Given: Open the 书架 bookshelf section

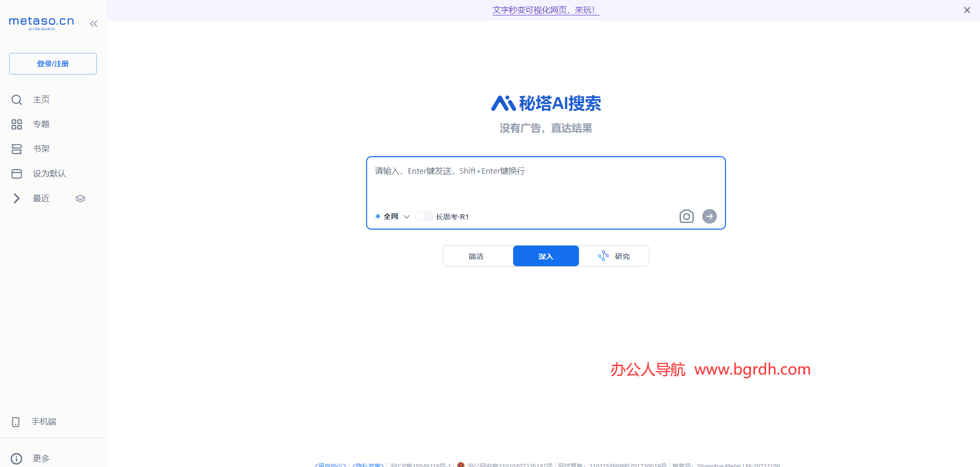Looking at the screenshot, I should 41,148.
